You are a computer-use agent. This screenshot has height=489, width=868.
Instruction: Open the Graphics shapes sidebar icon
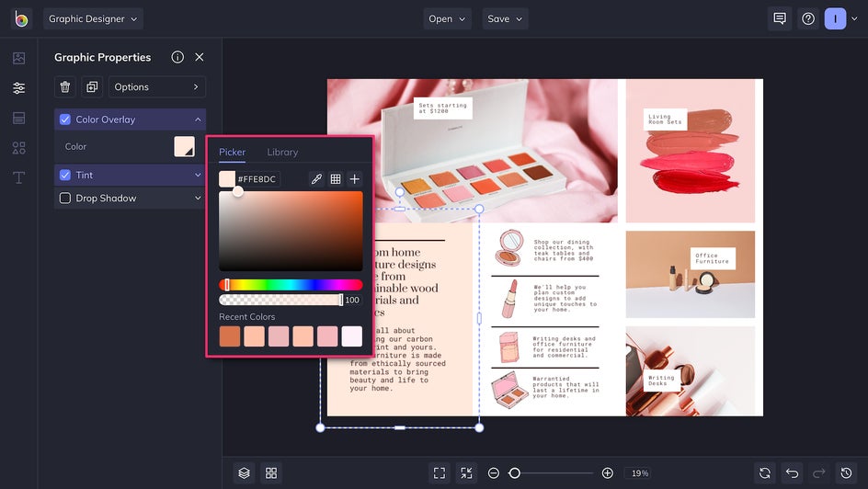click(18, 148)
